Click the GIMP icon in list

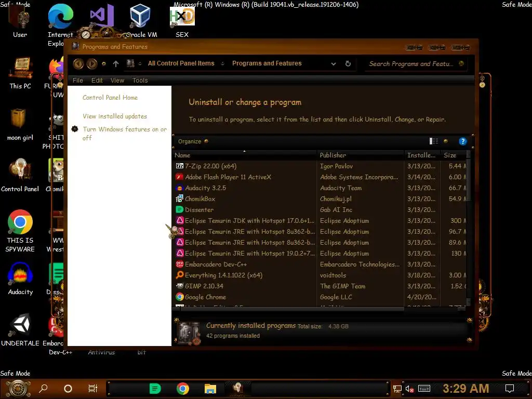pyautogui.click(x=179, y=286)
